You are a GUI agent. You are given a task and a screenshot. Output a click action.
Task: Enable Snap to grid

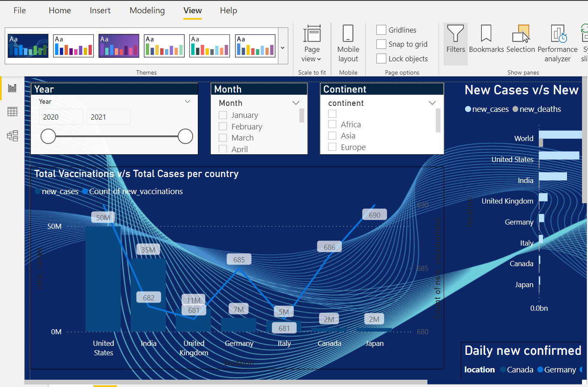click(x=381, y=44)
